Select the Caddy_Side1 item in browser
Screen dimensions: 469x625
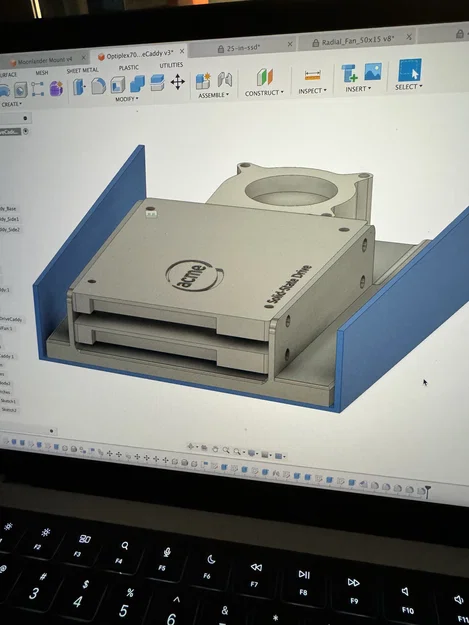pos(10,219)
